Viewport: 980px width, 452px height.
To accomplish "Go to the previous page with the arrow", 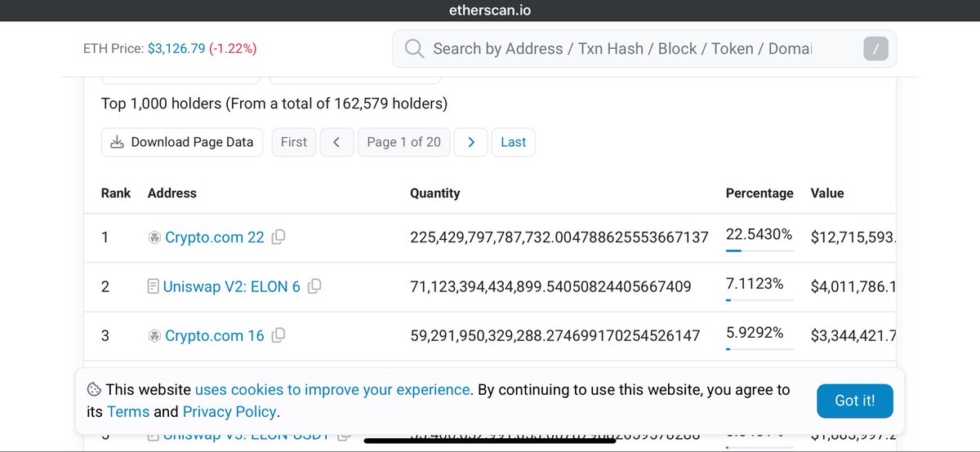I will tap(336, 142).
